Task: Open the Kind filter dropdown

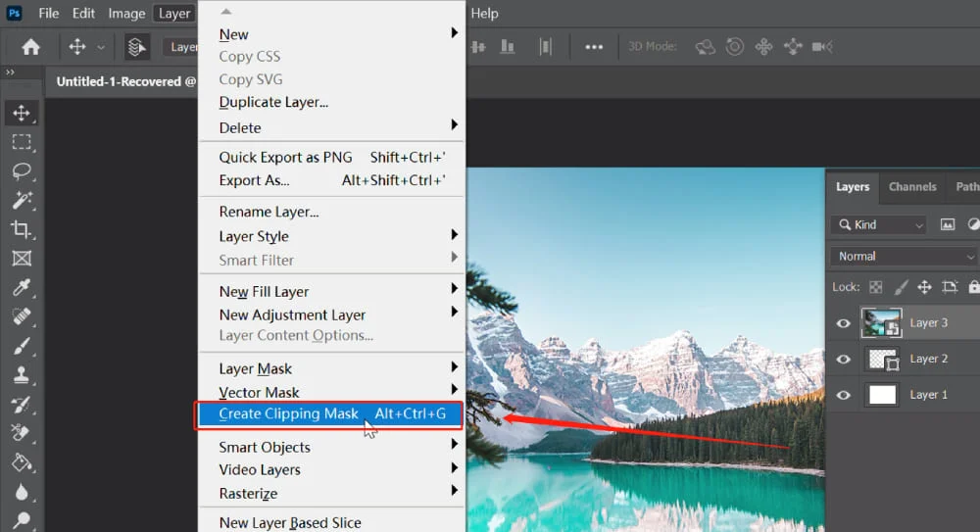Action: [x=878, y=224]
